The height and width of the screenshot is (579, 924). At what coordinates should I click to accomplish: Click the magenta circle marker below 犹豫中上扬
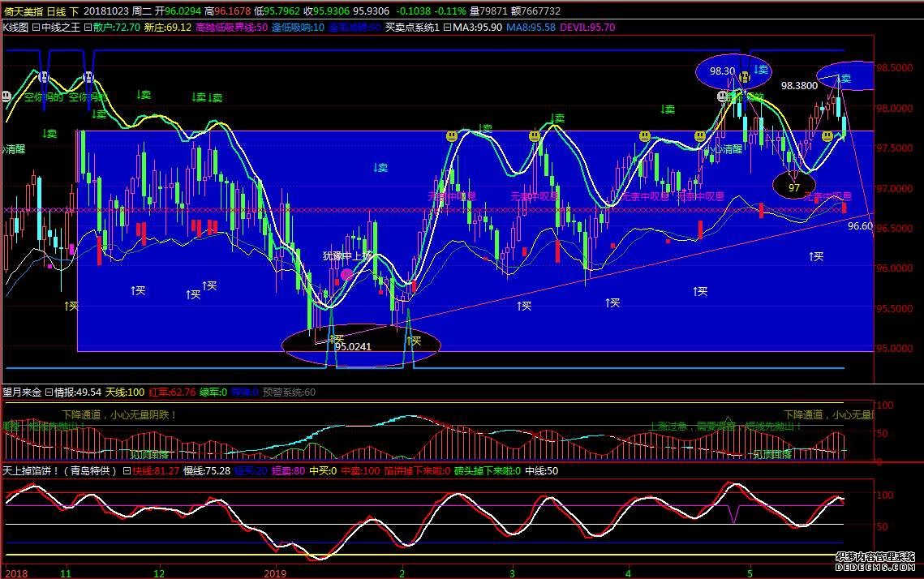346,274
